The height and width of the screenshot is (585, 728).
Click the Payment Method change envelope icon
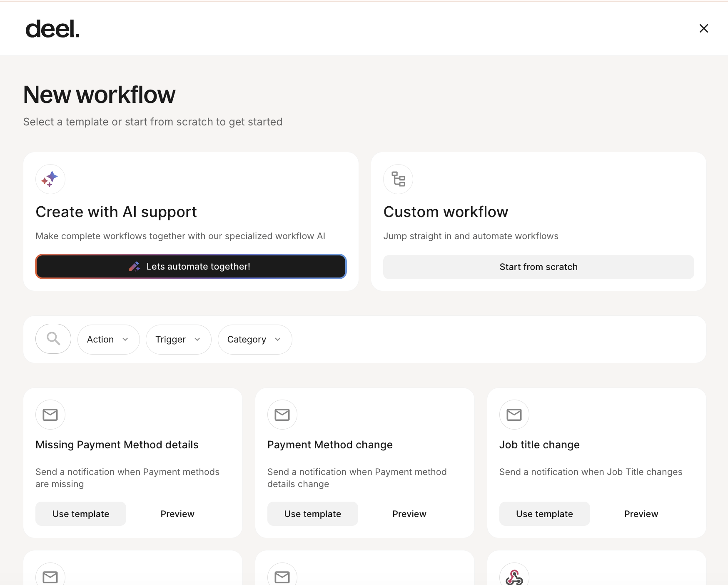point(282,415)
